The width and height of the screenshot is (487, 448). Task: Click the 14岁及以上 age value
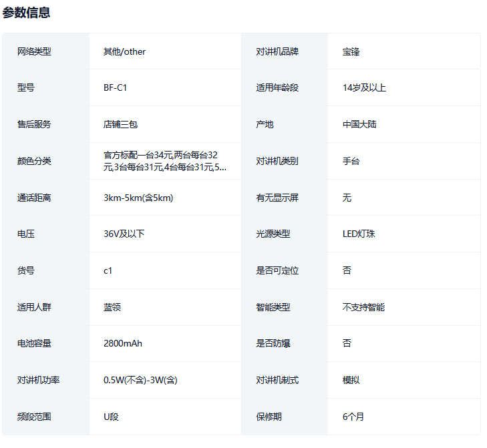click(364, 88)
